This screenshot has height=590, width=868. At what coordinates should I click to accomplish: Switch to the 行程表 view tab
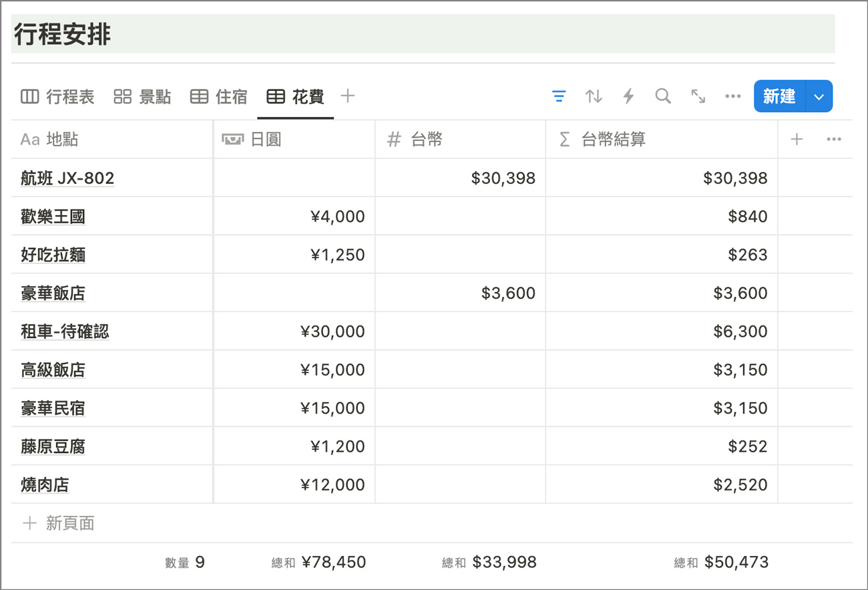click(x=57, y=97)
